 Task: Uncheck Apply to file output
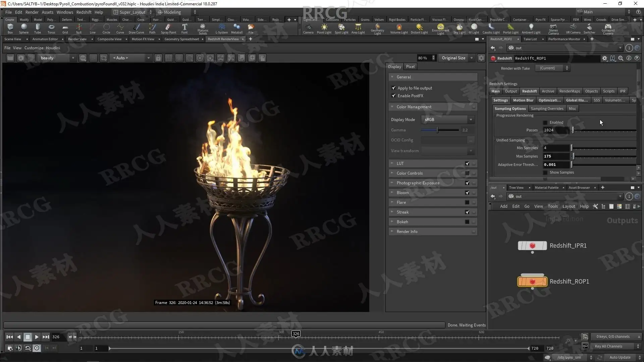394,88
